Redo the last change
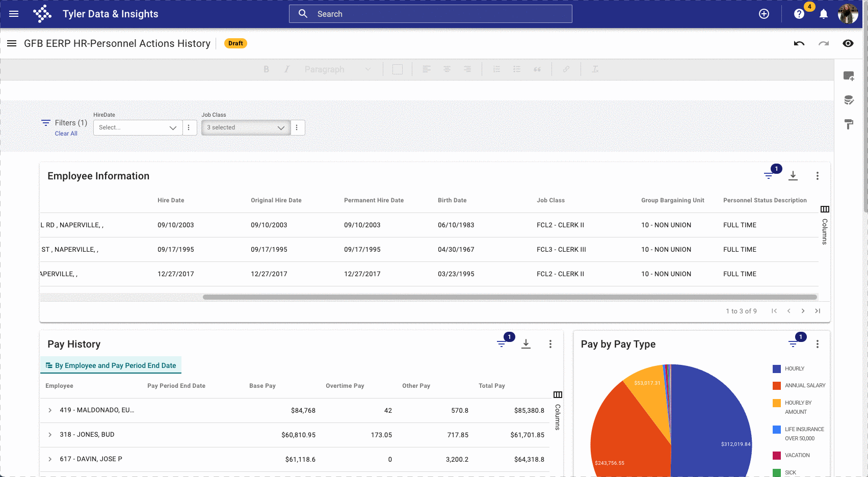Viewport: 868px width, 477px height. pyautogui.click(x=823, y=43)
